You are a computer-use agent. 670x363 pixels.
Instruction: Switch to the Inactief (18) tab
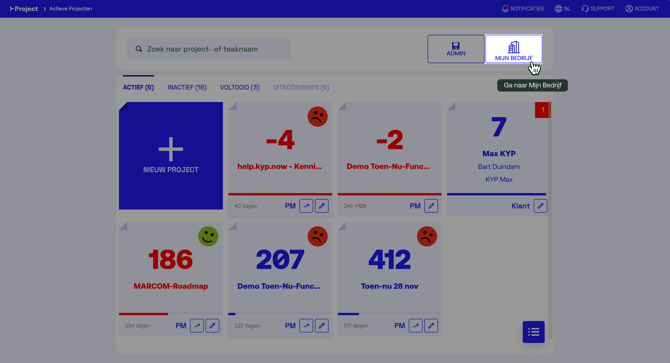point(187,88)
